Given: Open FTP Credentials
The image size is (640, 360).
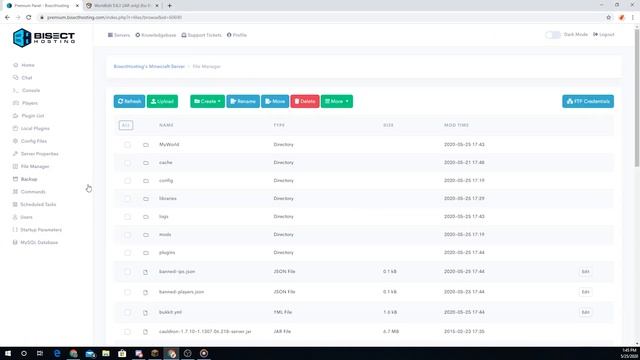Looking at the screenshot, I should coord(588,101).
